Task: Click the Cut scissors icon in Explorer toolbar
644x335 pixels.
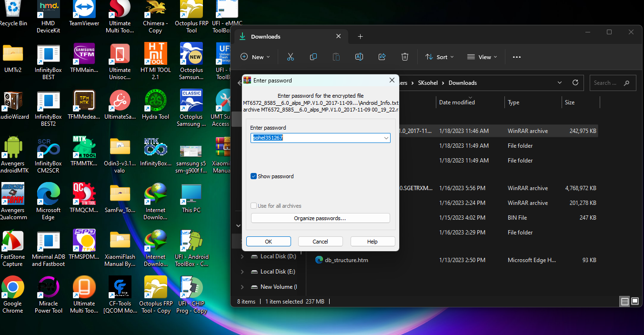Action: pos(290,57)
